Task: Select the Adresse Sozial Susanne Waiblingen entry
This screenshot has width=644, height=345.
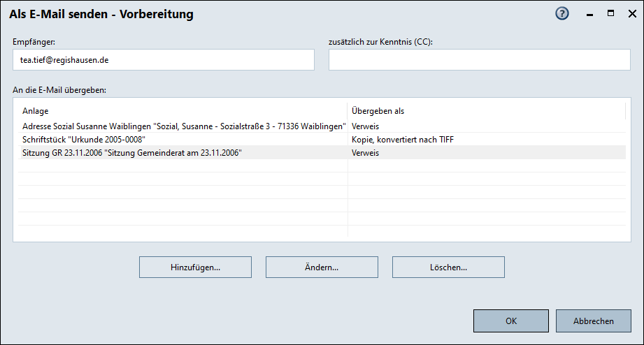Action: click(183, 126)
